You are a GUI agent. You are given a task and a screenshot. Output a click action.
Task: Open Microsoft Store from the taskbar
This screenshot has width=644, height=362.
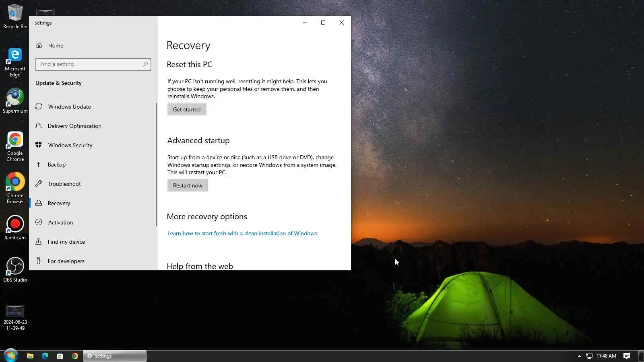point(60,356)
